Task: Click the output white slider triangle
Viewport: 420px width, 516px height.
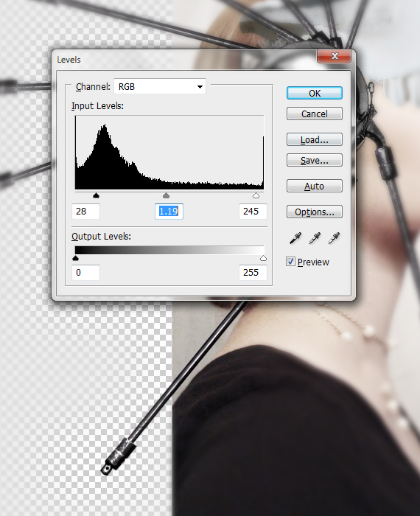Action: [263, 258]
